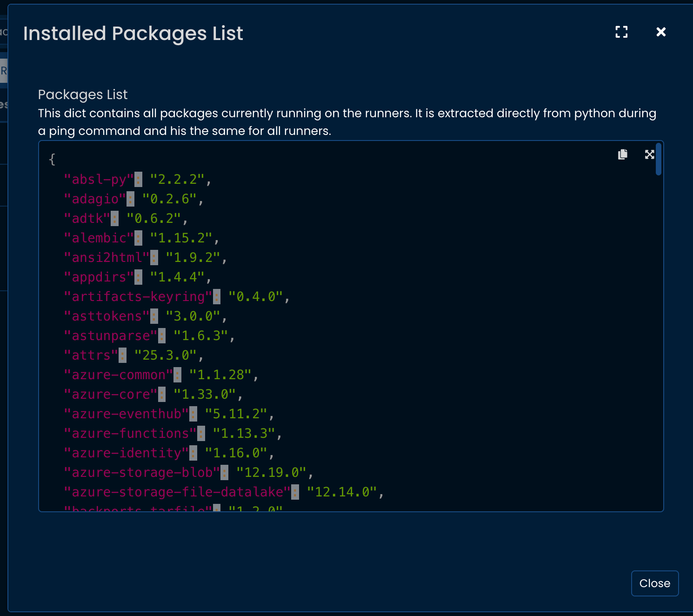Select the "azure-storage-blob" package key

(x=142, y=473)
